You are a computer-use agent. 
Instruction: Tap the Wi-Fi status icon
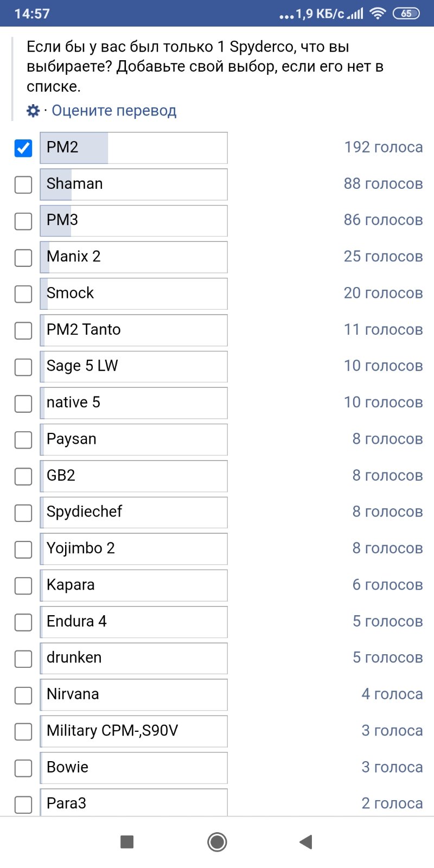[x=377, y=14]
